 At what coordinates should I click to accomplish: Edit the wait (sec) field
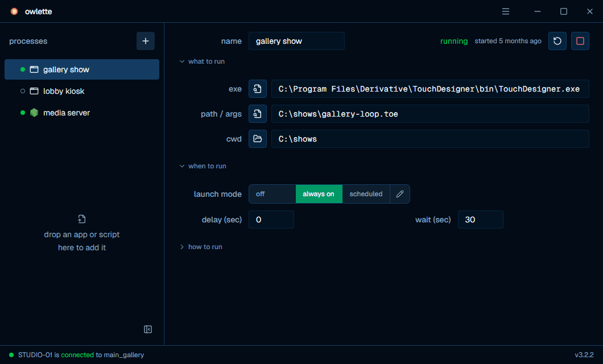tap(480, 220)
